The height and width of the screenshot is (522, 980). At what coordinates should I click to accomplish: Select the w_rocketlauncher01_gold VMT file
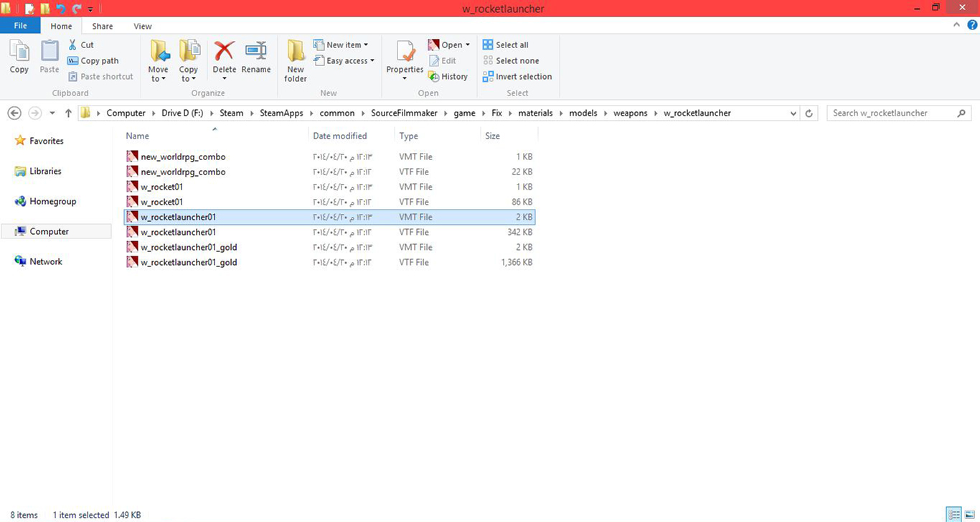[x=329, y=247]
